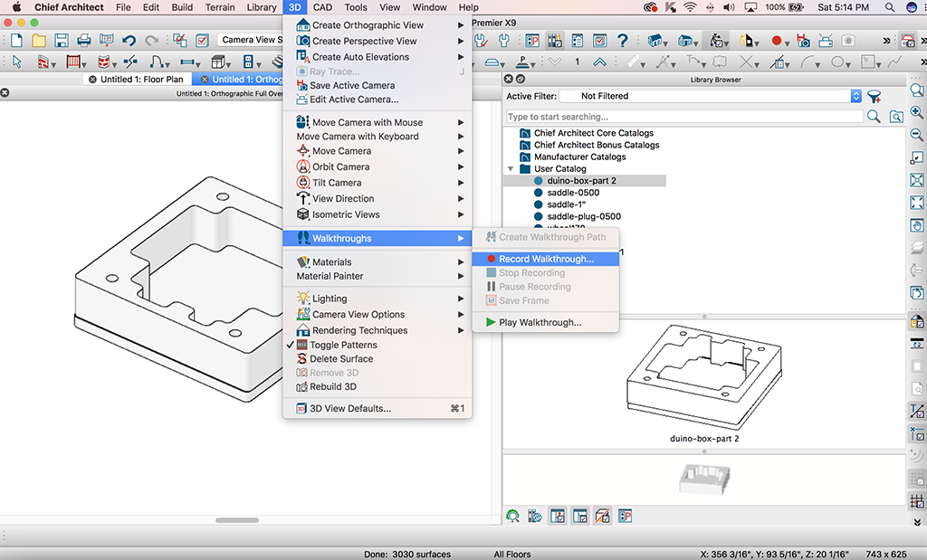Select Chief Architect Bonus Catalogs
Screen dimensions: 927x560
pos(597,145)
